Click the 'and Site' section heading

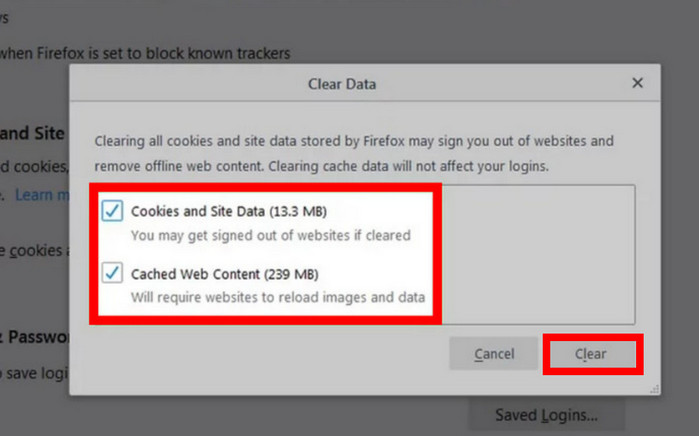(33, 133)
